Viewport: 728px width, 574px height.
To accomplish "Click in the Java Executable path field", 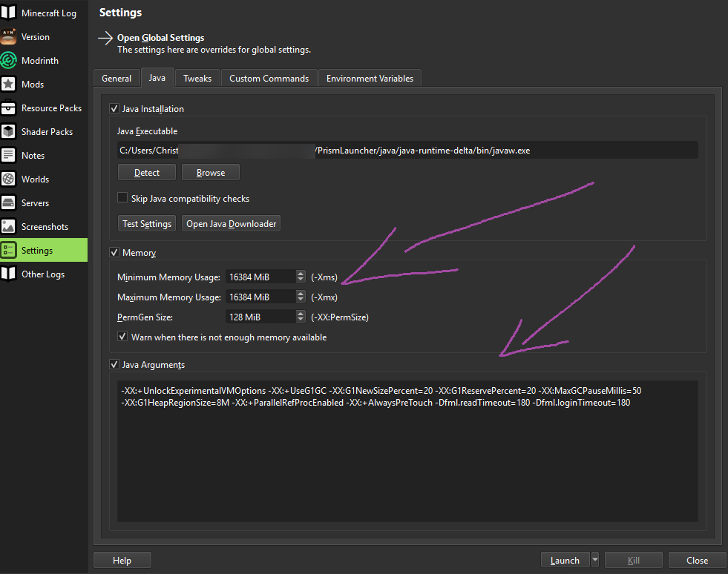I will 407,151.
